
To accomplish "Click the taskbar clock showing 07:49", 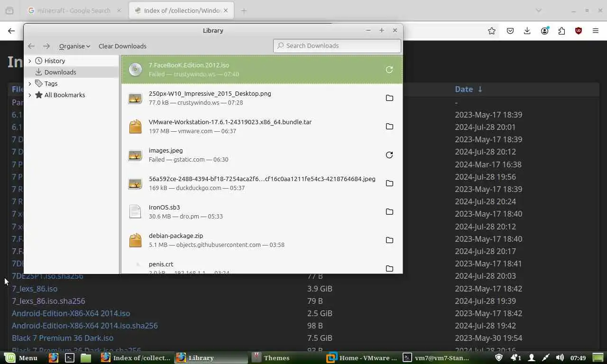I will pos(578,358).
